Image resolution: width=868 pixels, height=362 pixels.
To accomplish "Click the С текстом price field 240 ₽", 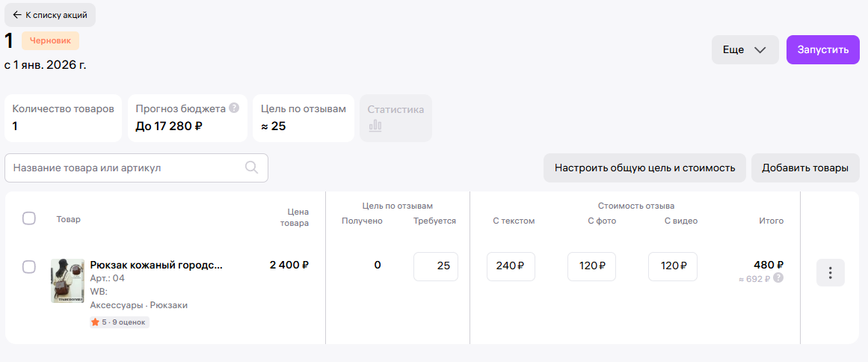I will pyautogui.click(x=511, y=267).
